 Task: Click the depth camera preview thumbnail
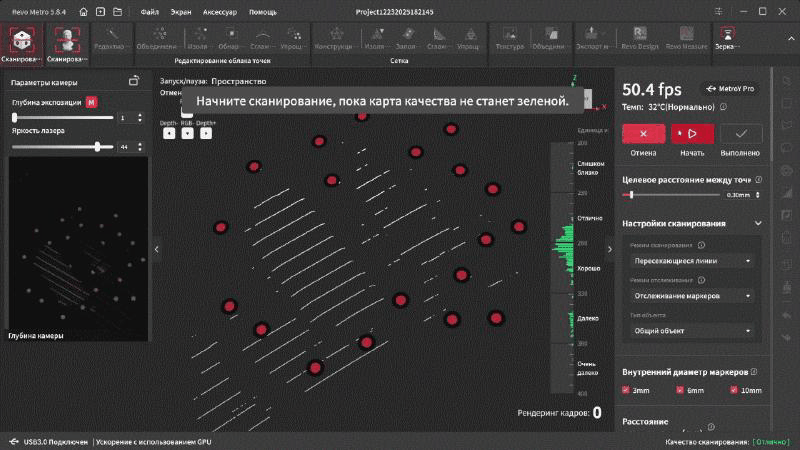(x=79, y=249)
